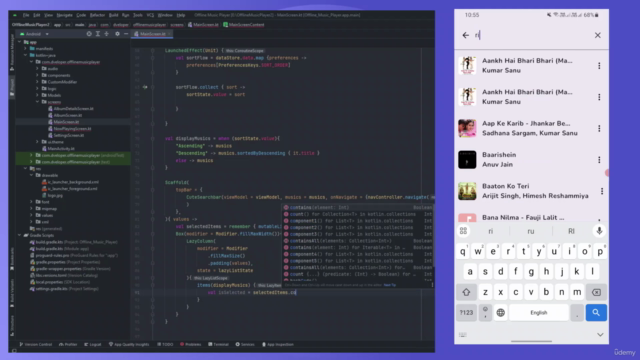640x360 pixels.
Task: Open the Help menu
Action: click(x=181, y=15)
